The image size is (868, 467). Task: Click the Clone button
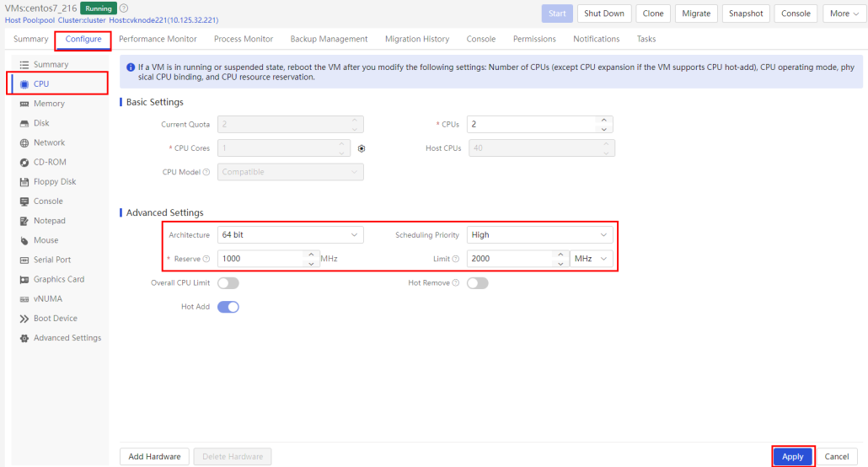pyautogui.click(x=653, y=13)
